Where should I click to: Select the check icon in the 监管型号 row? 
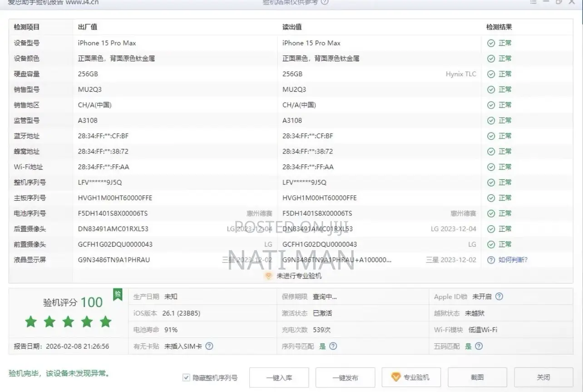click(x=491, y=120)
